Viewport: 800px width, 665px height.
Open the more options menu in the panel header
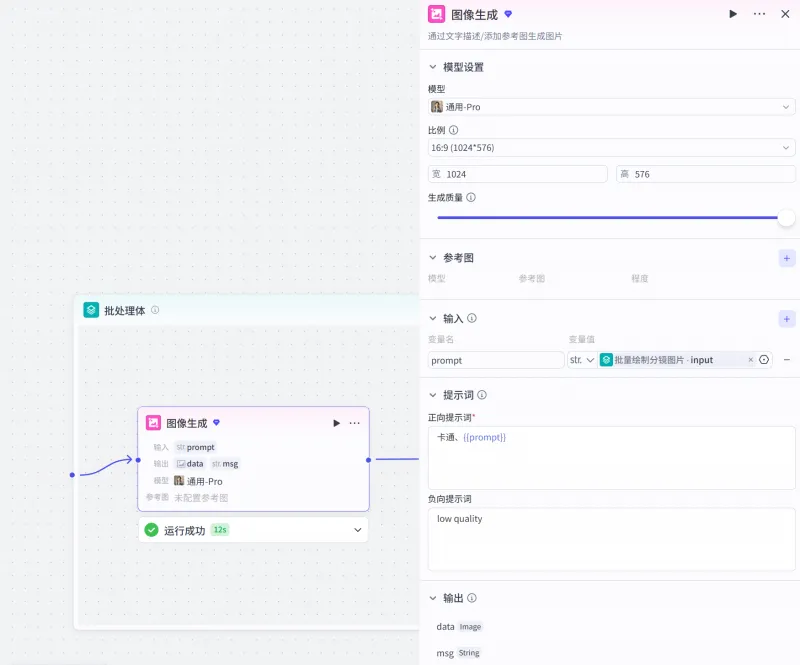tap(758, 14)
